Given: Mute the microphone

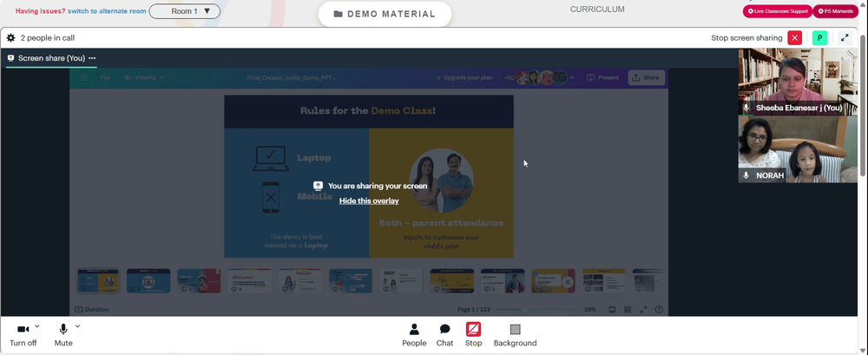Looking at the screenshot, I should 63,335.
